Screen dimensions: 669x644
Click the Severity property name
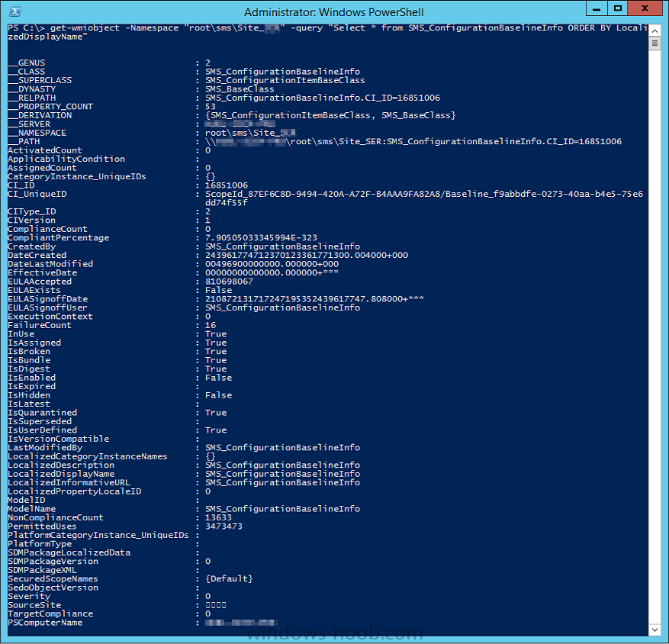(x=29, y=597)
